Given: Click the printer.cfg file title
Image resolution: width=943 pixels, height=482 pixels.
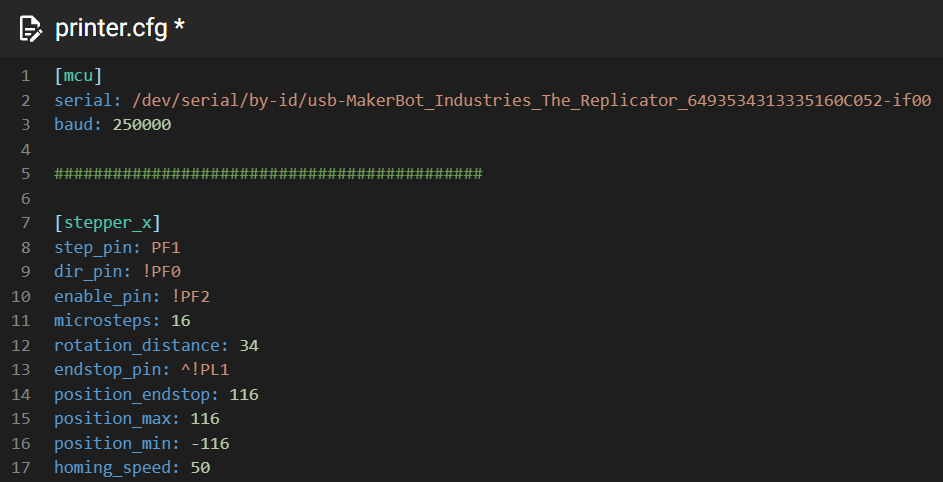Looking at the screenshot, I should coord(111,29).
